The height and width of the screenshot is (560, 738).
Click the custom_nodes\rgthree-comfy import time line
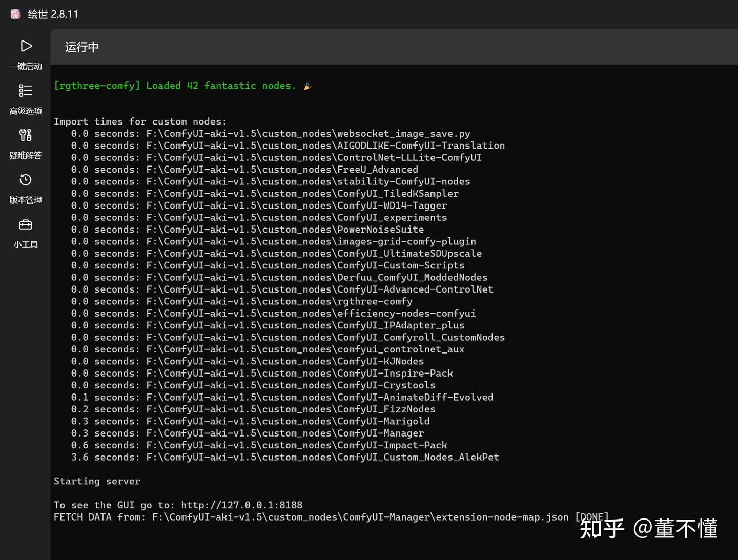(x=242, y=301)
